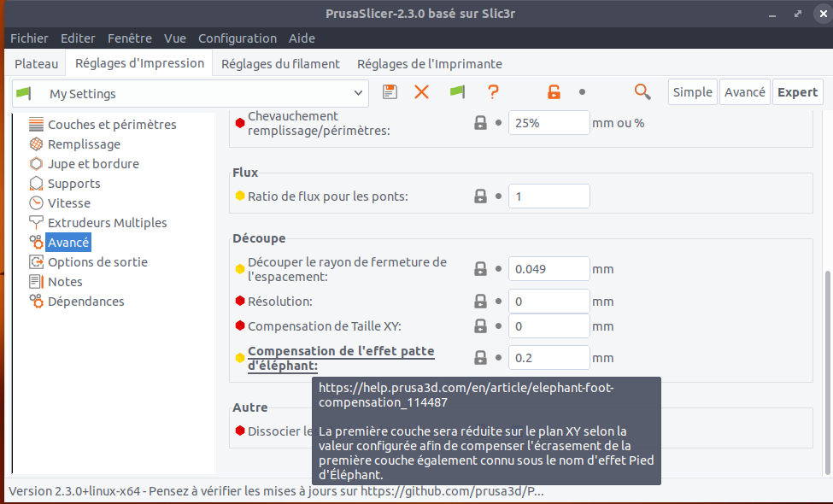Switch to Réglages du filament tab
The height and width of the screenshot is (504, 833).
coord(280,64)
